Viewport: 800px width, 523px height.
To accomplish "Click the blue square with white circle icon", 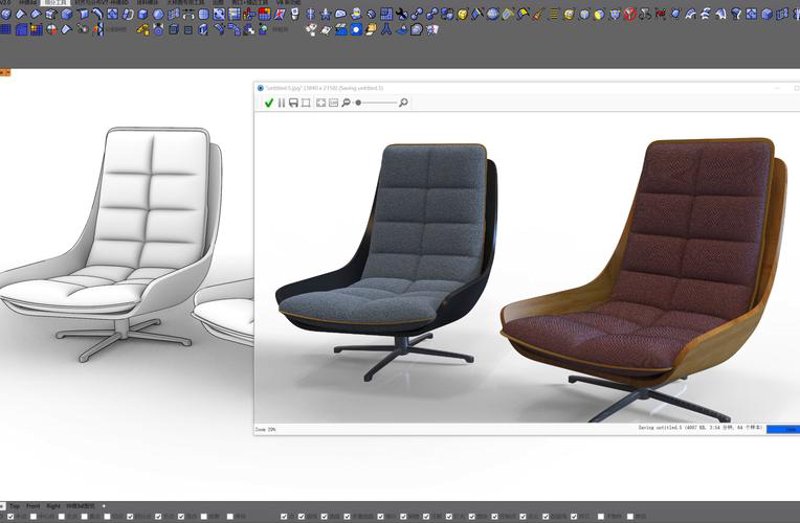I will [356, 30].
